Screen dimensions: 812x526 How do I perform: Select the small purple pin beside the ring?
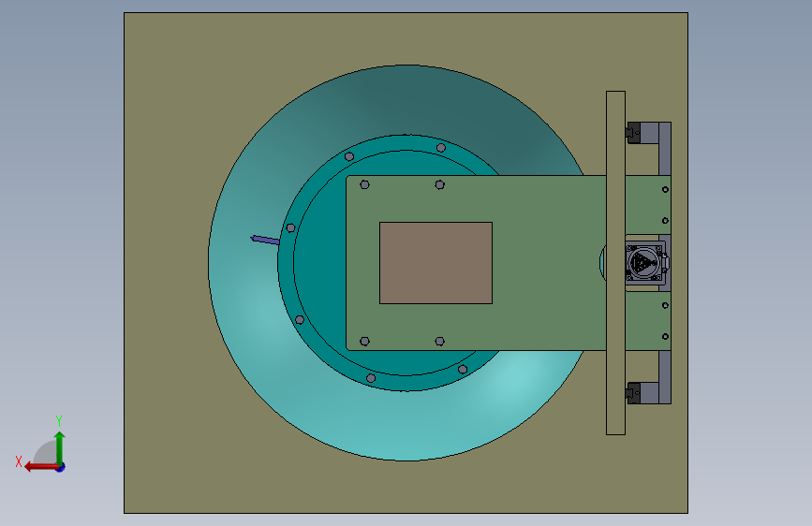click(265, 240)
